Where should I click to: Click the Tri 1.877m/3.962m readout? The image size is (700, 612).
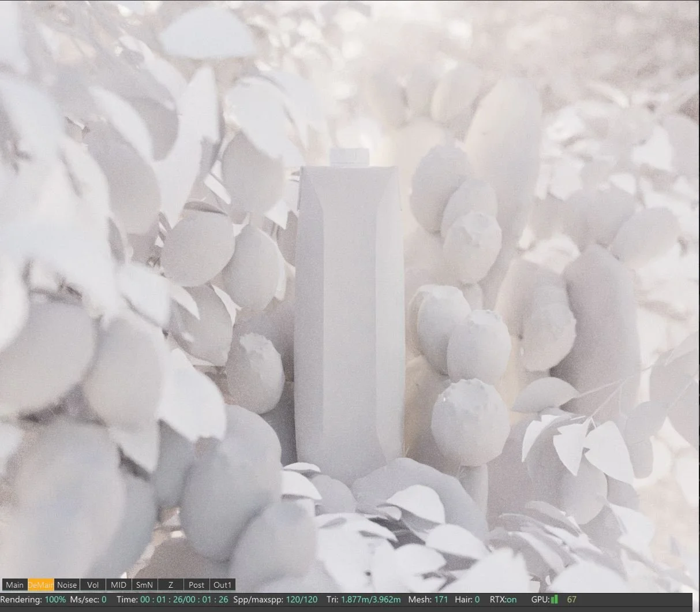363,600
